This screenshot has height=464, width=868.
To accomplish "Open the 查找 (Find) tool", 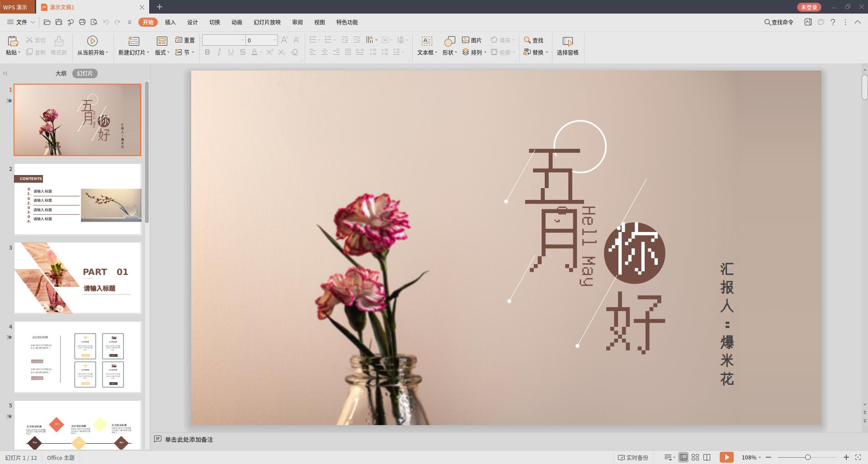I will (533, 40).
